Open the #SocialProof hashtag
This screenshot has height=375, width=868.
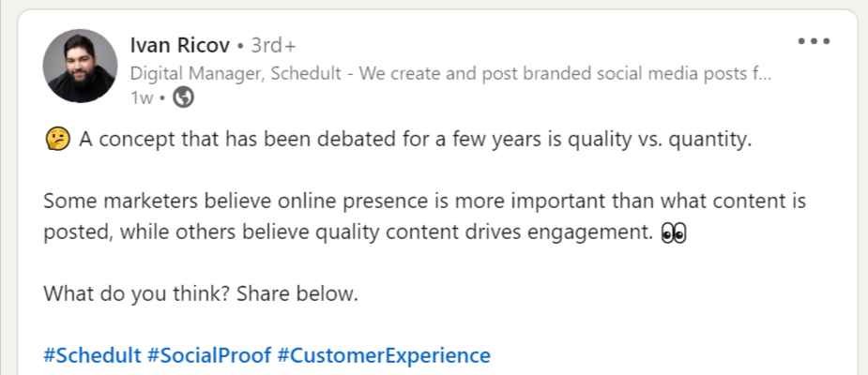(x=209, y=356)
